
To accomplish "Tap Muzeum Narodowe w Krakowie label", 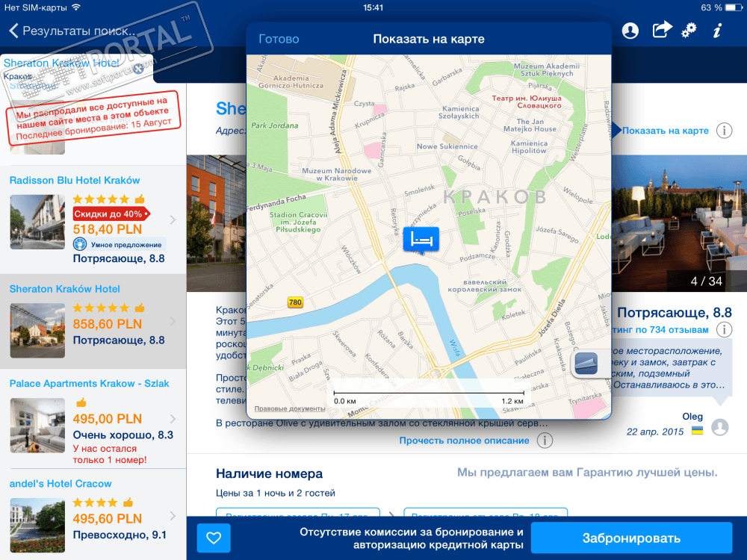I will click(337, 174).
